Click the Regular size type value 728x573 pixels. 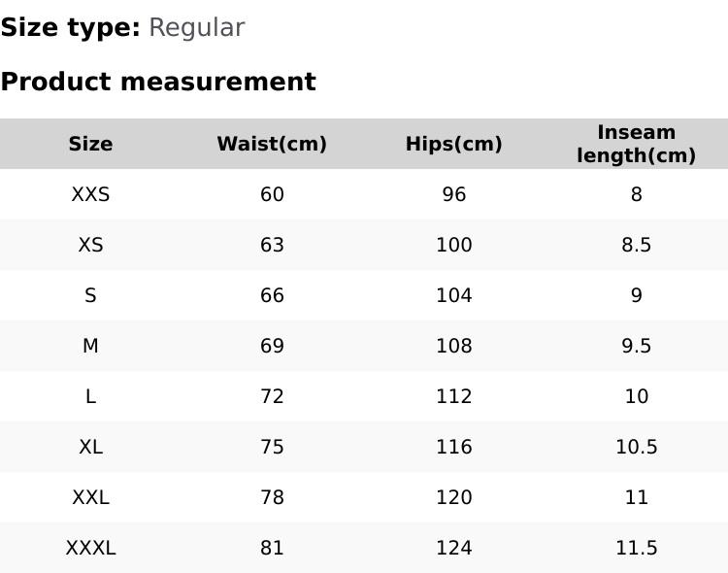point(196,27)
